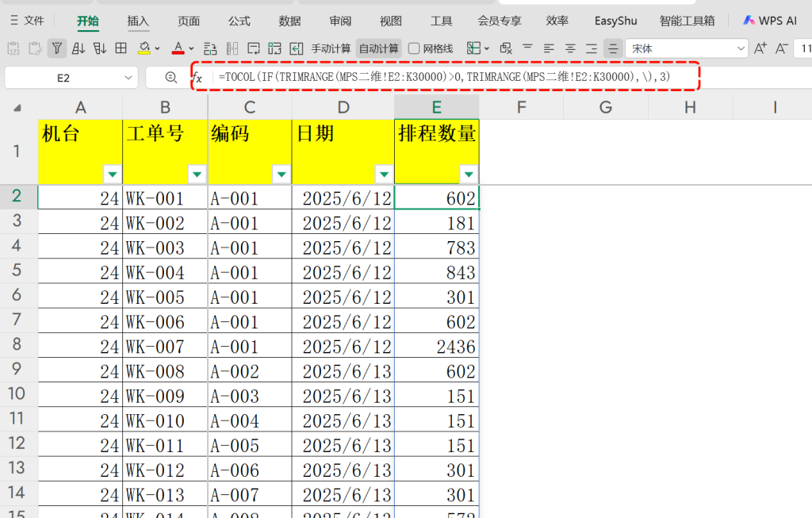Select column header E
Image resolution: width=812 pixels, height=518 pixels.
click(437, 107)
